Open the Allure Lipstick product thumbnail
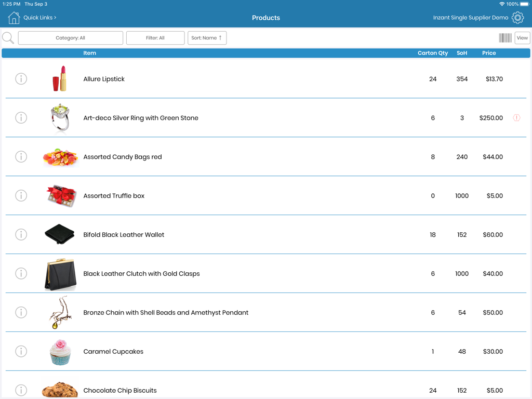 [60, 78]
